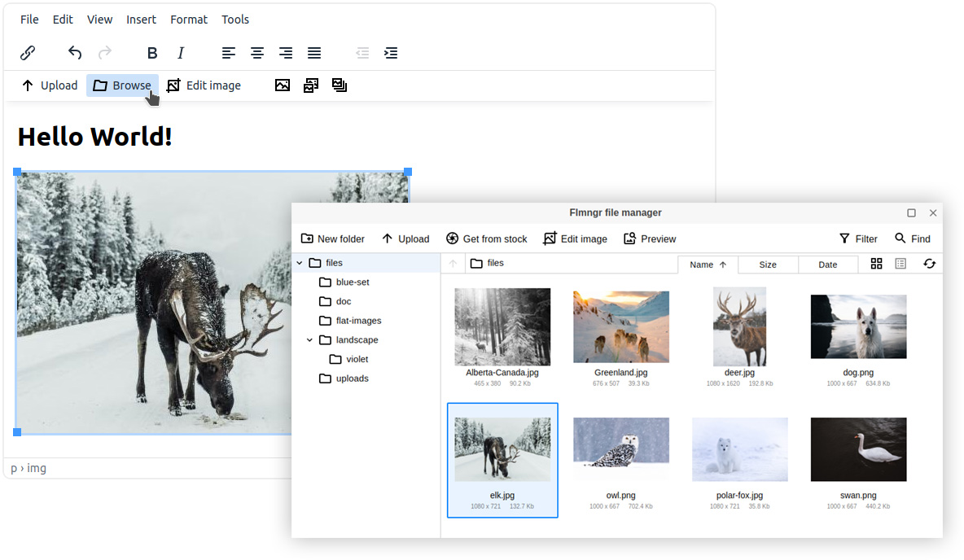The width and height of the screenshot is (964, 560).
Task: Toggle bold formatting
Action: [x=152, y=53]
